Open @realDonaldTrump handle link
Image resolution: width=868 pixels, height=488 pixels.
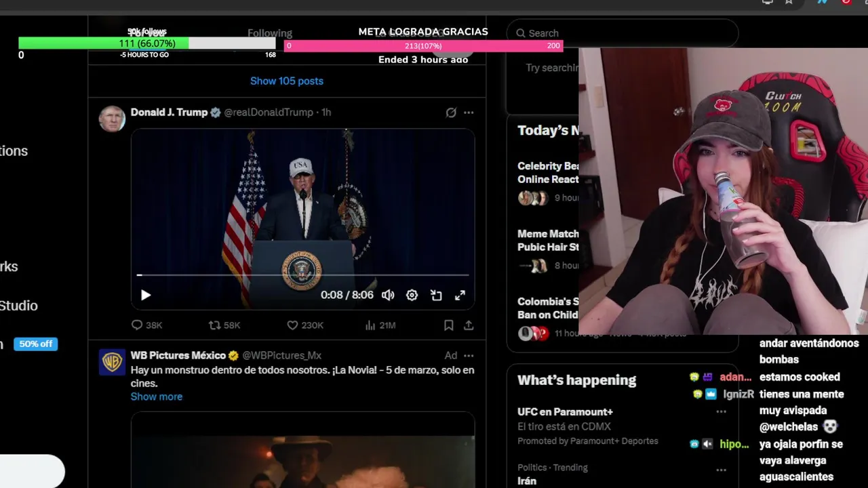point(269,113)
